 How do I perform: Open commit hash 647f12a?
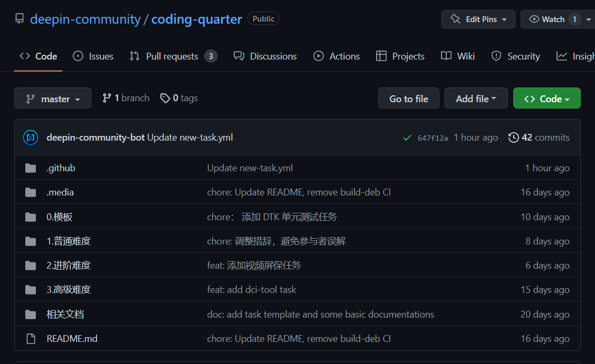tap(433, 138)
